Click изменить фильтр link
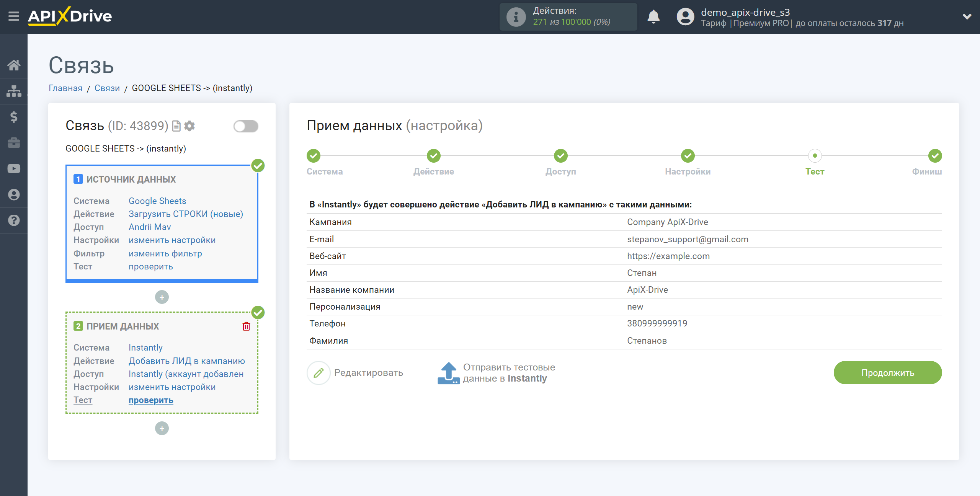The height and width of the screenshot is (496, 980). 165,253
